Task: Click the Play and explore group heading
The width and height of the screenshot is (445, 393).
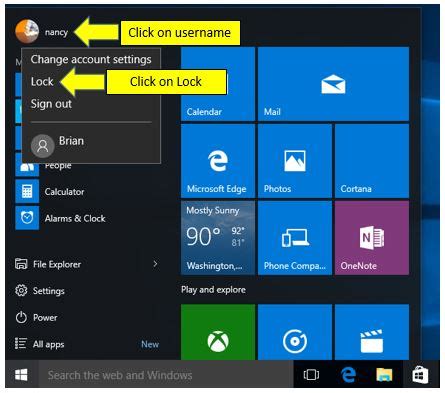Action: (x=213, y=290)
